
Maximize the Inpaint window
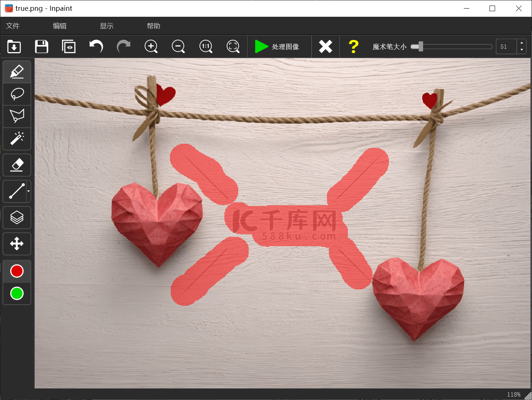(492, 8)
